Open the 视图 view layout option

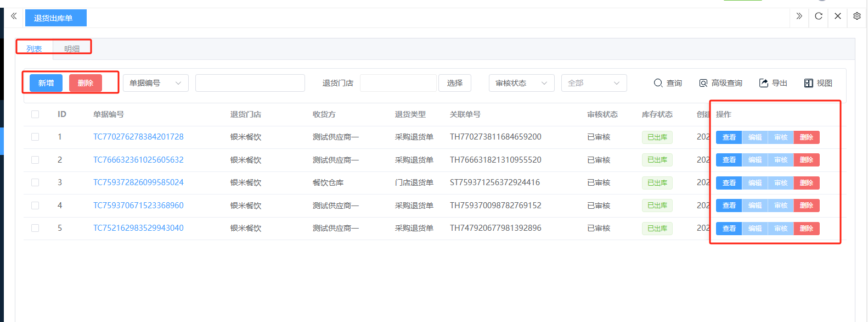coord(818,83)
